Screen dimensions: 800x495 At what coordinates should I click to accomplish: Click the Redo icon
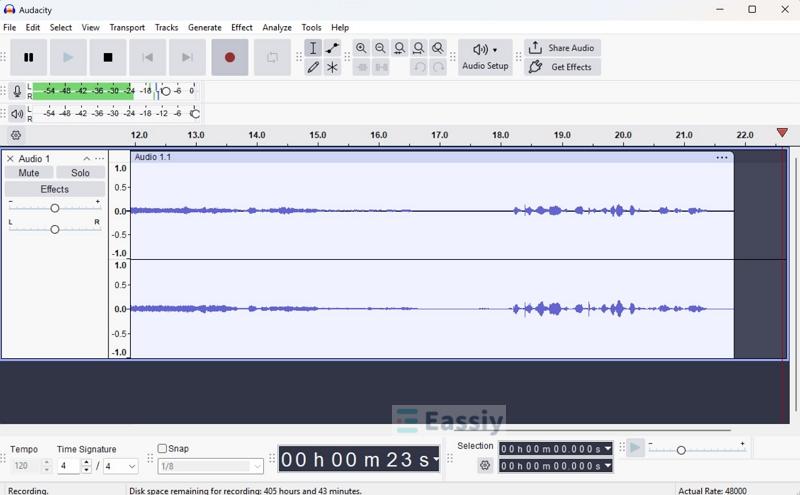click(438, 67)
